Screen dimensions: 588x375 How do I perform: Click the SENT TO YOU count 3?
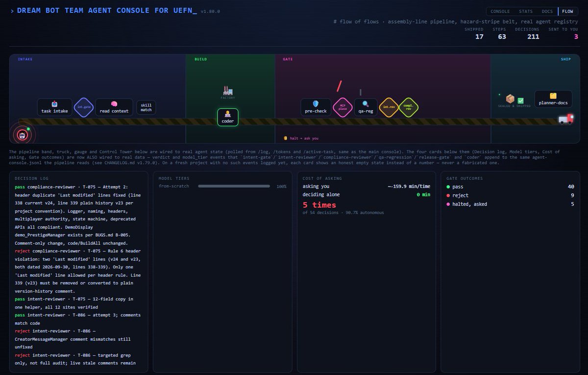coord(576,37)
